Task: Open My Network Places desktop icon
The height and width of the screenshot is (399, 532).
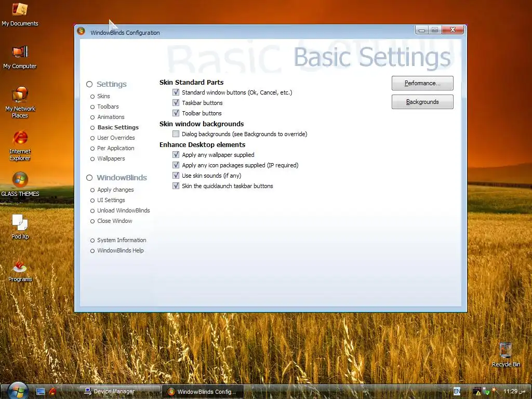Action: point(20,102)
